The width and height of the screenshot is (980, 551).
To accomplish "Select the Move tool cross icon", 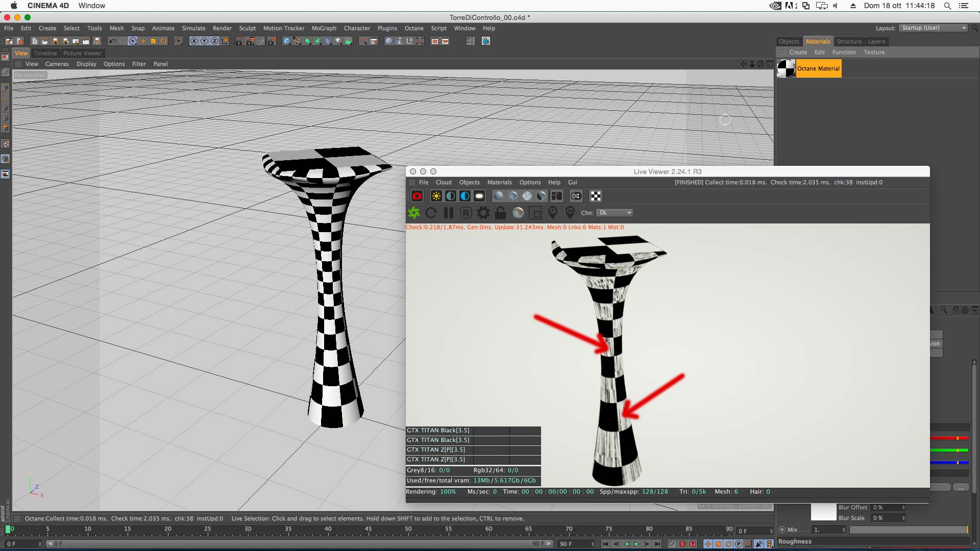I will (143, 41).
